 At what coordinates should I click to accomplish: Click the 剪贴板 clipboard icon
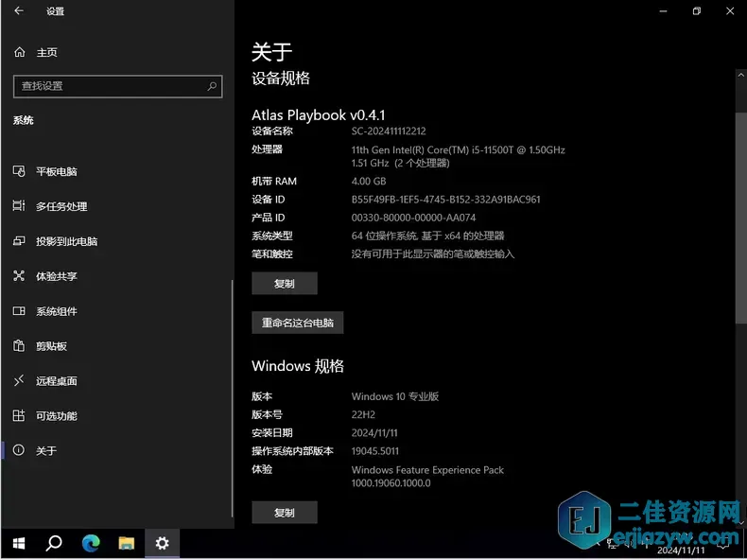[x=19, y=345]
